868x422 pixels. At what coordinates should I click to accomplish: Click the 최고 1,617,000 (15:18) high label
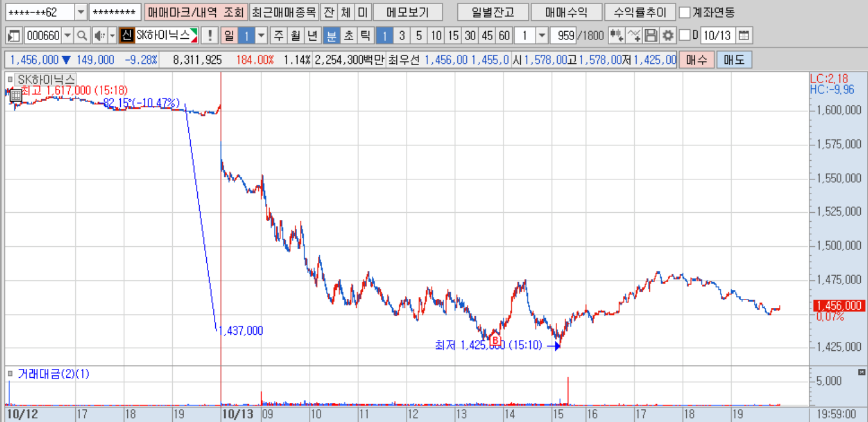point(75,90)
